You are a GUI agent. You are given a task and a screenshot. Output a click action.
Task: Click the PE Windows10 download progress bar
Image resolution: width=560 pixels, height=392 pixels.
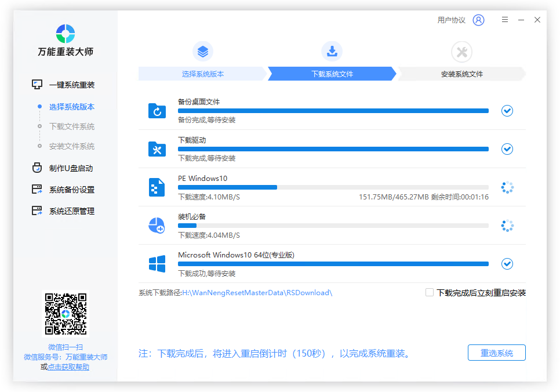pos(333,187)
